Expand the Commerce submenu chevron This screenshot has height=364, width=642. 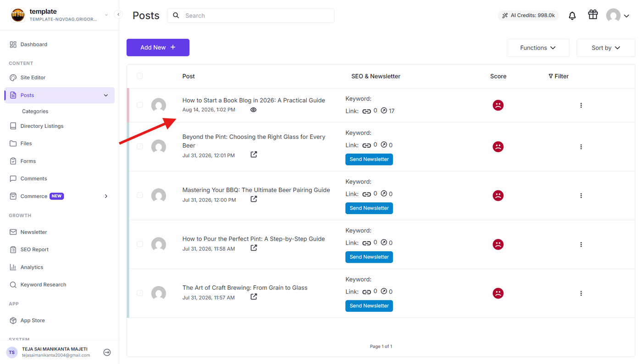pyautogui.click(x=106, y=196)
